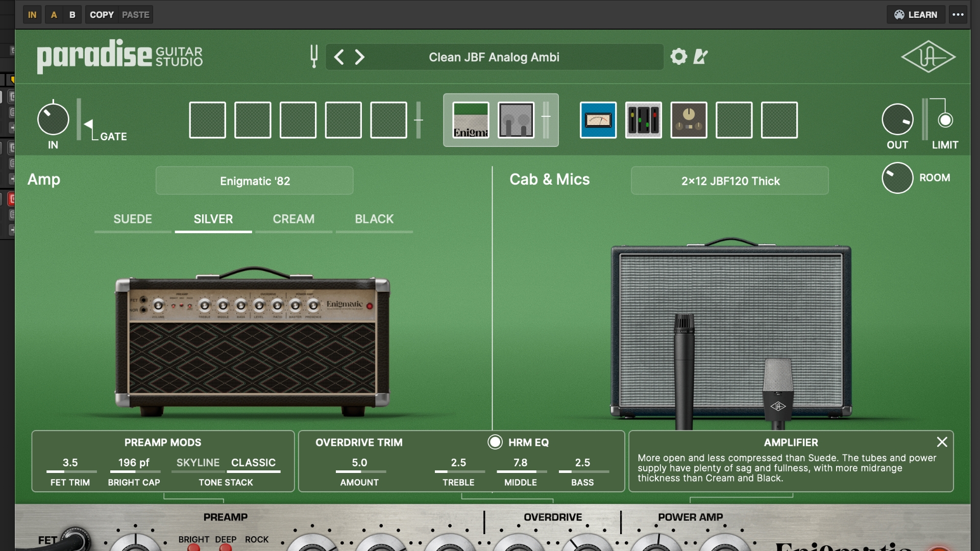The image size is (980, 551).
Task: Open the tuner icon next to preset name
Action: click(x=314, y=57)
